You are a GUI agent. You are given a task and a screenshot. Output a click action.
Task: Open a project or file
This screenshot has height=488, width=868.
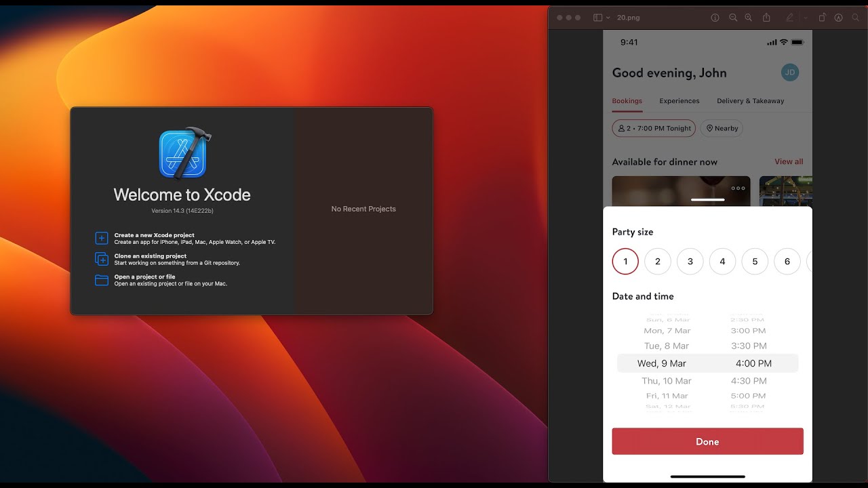coord(161,280)
